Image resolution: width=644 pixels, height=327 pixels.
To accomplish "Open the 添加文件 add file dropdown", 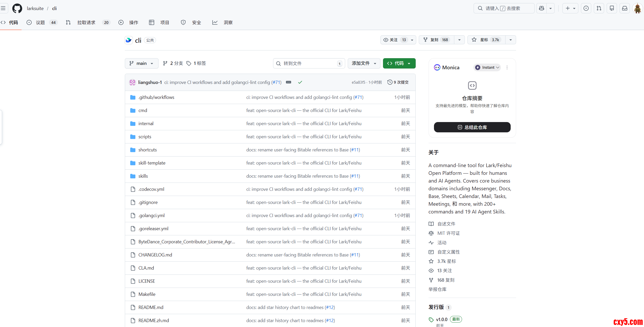I will [364, 63].
